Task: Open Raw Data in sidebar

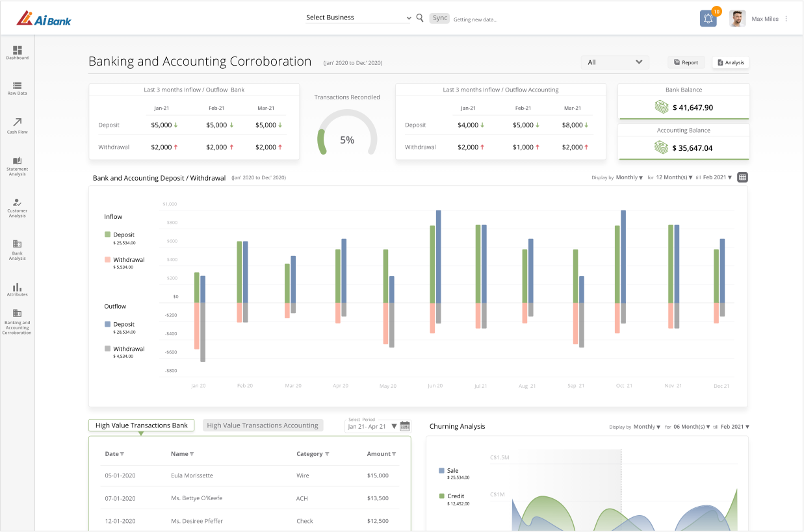Action: click(18, 85)
